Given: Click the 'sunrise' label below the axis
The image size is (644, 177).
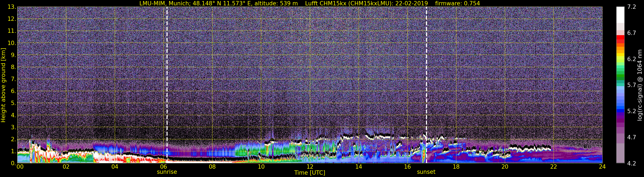Looking at the screenshot, I should [x=167, y=172].
